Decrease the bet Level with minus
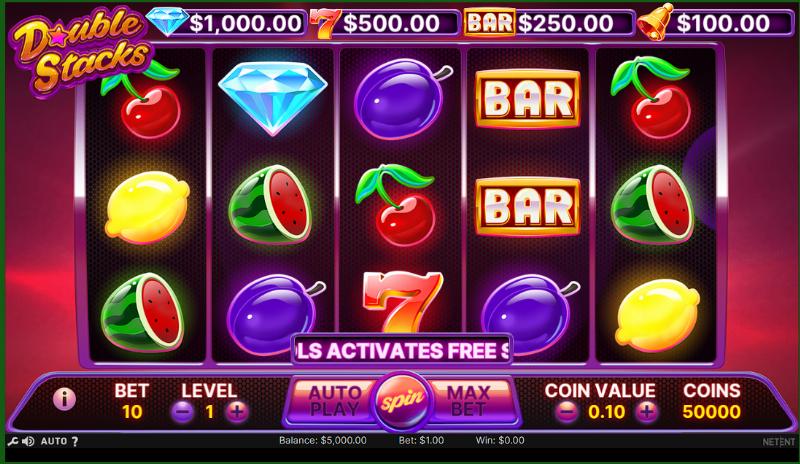Viewport: 800px width, 464px height. click(183, 411)
